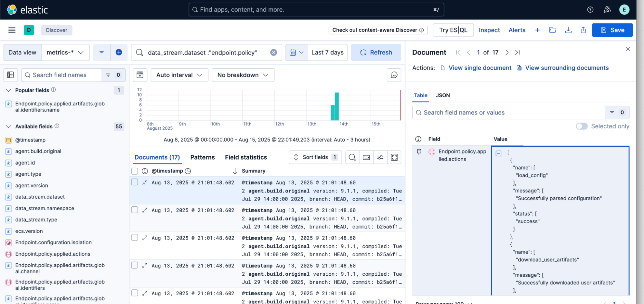Open the hamburger navigation menu
This screenshot has height=304, width=644.
pos(11,30)
